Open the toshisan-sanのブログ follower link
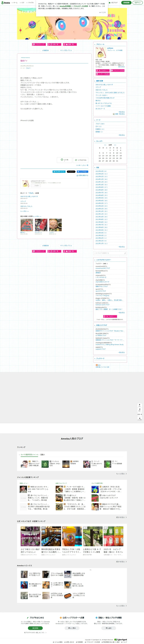 tap(102, 305)
